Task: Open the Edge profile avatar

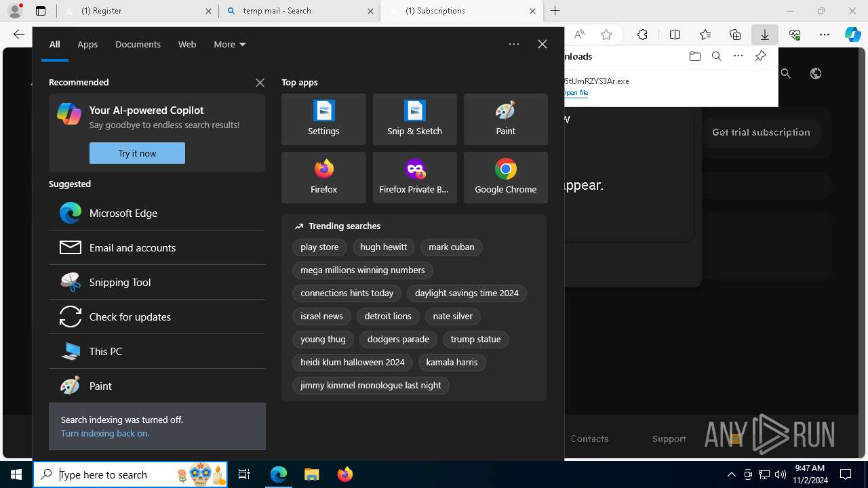Action: tap(15, 11)
